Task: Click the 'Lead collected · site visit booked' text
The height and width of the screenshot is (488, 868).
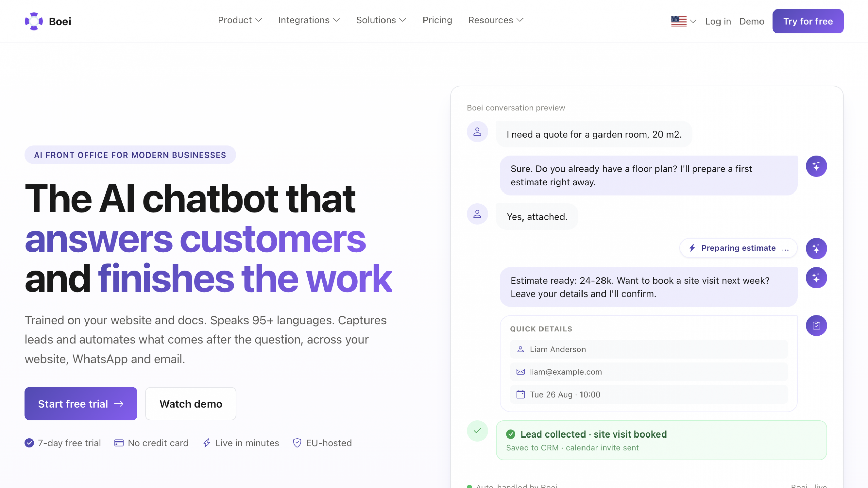Action: [593, 434]
